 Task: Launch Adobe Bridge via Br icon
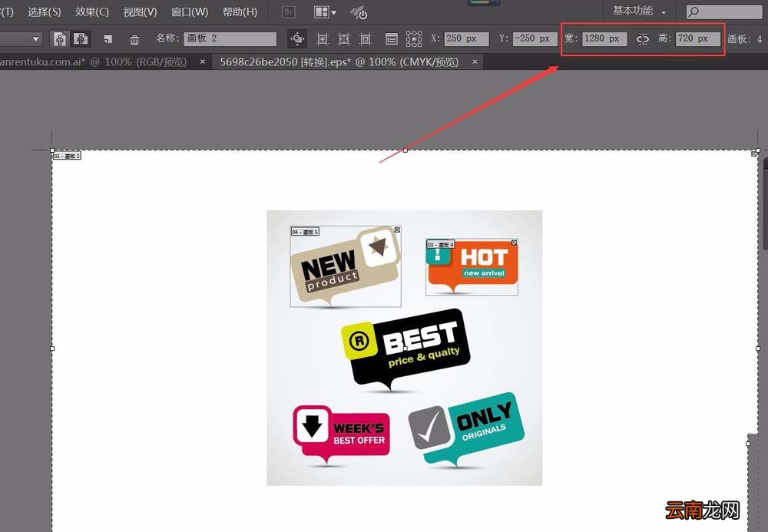click(x=289, y=12)
